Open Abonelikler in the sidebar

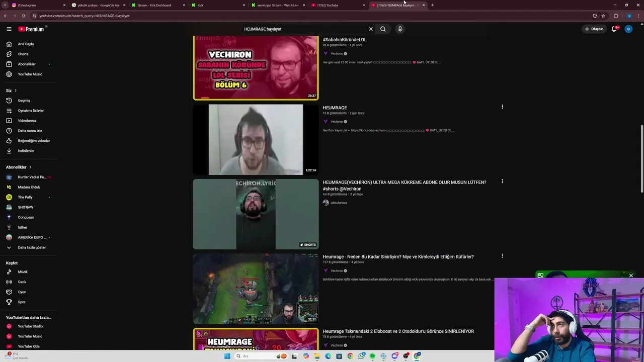pos(28,64)
